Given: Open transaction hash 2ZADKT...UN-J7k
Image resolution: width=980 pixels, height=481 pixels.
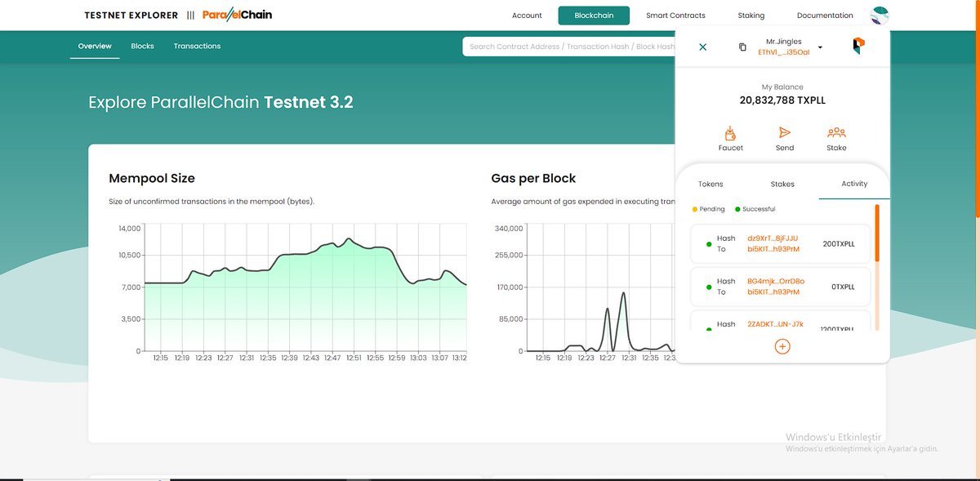Looking at the screenshot, I should [x=776, y=324].
